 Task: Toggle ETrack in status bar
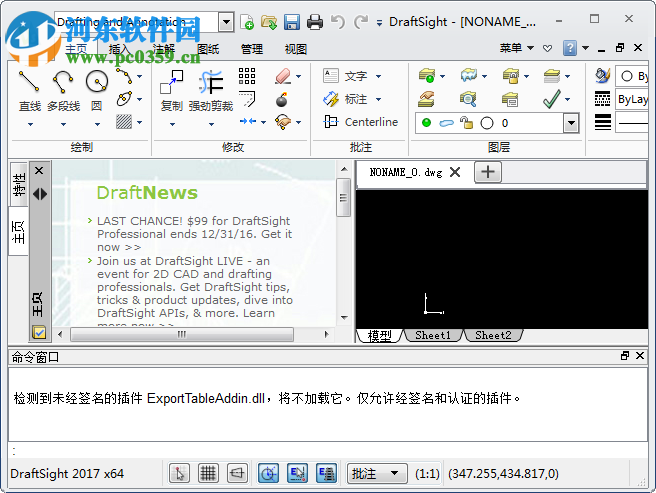[x=326, y=473]
